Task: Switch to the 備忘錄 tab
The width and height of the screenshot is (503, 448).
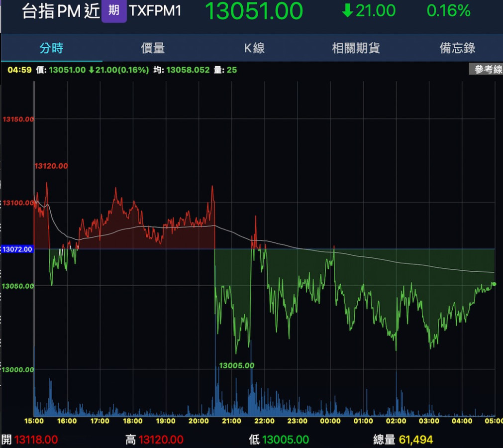Action: point(457,48)
